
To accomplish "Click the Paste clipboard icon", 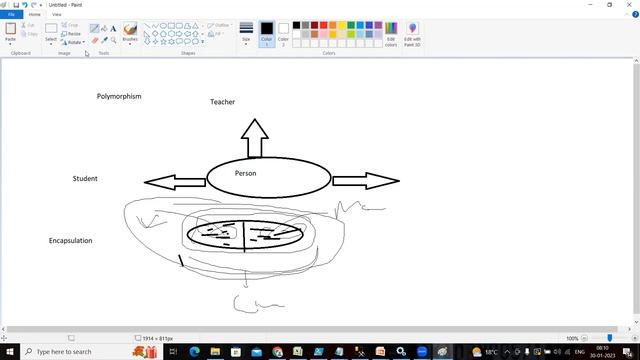I will pos(10,29).
